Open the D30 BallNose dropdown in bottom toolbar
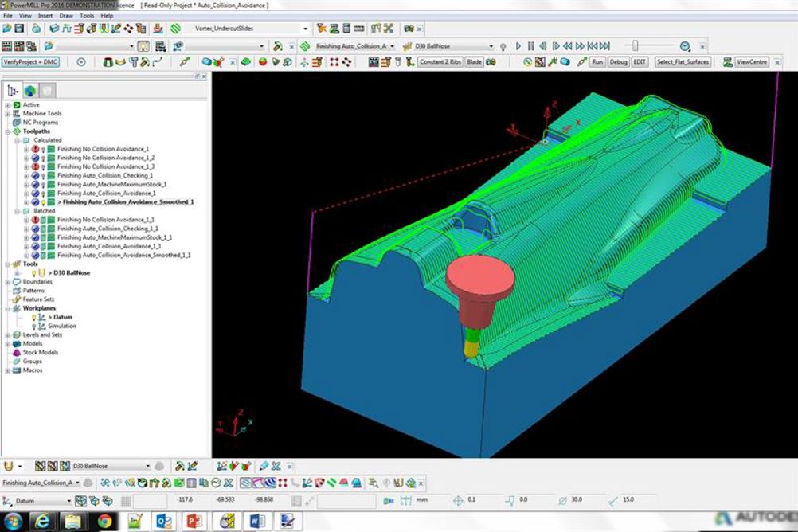 147,467
